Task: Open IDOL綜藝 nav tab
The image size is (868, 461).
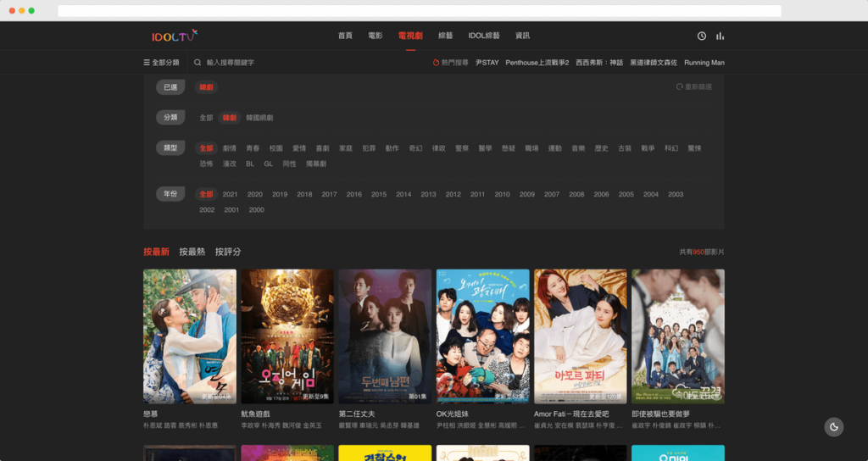Action: coord(484,36)
